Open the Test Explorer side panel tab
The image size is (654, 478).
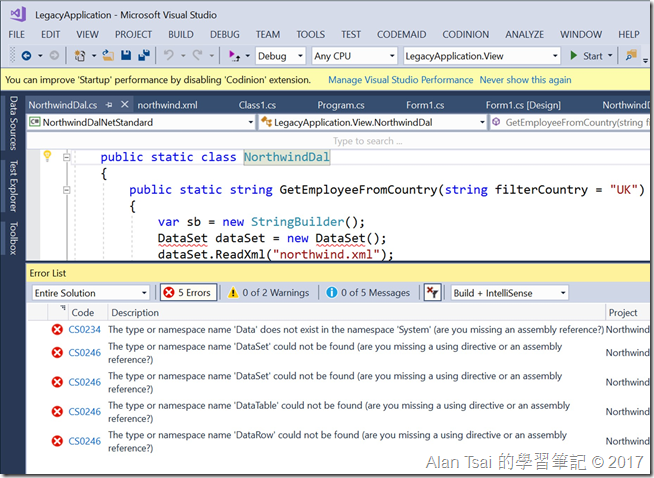point(13,186)
